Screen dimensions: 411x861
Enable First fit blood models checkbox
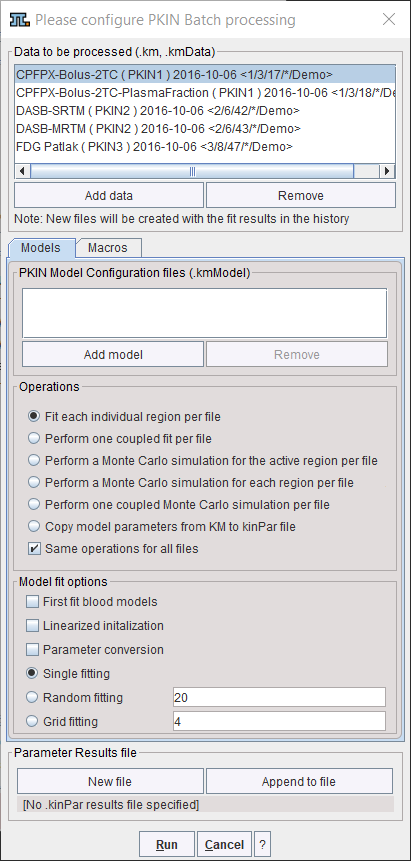33,602
